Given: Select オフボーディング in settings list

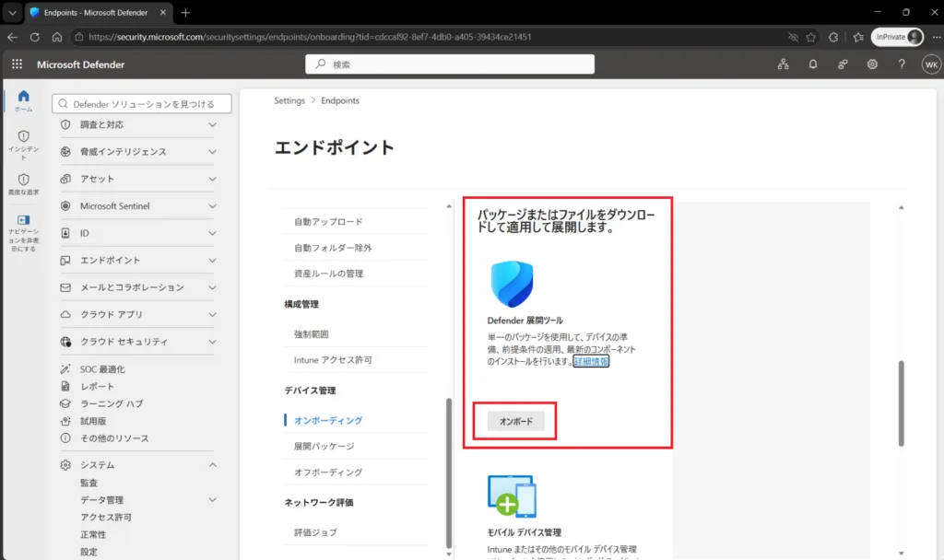Looking at the screenshot, I should click(328, 472).
